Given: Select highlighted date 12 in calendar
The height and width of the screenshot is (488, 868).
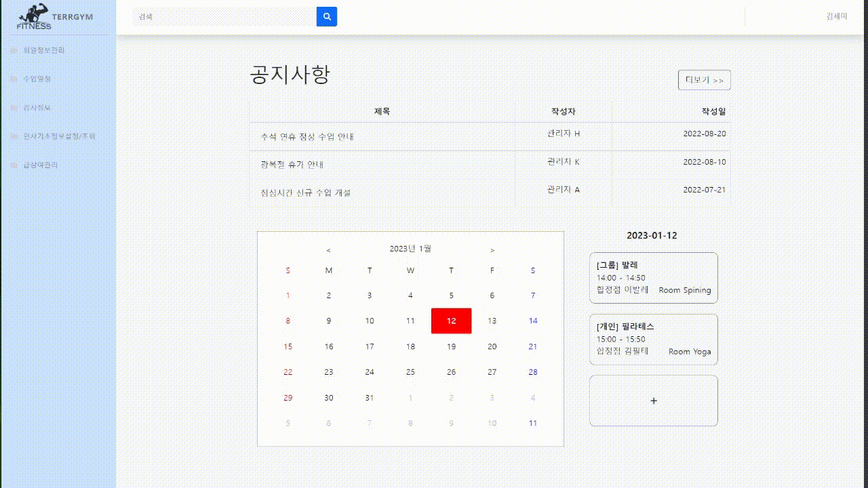Looking at the screenshot, I should tap(452, 321).
